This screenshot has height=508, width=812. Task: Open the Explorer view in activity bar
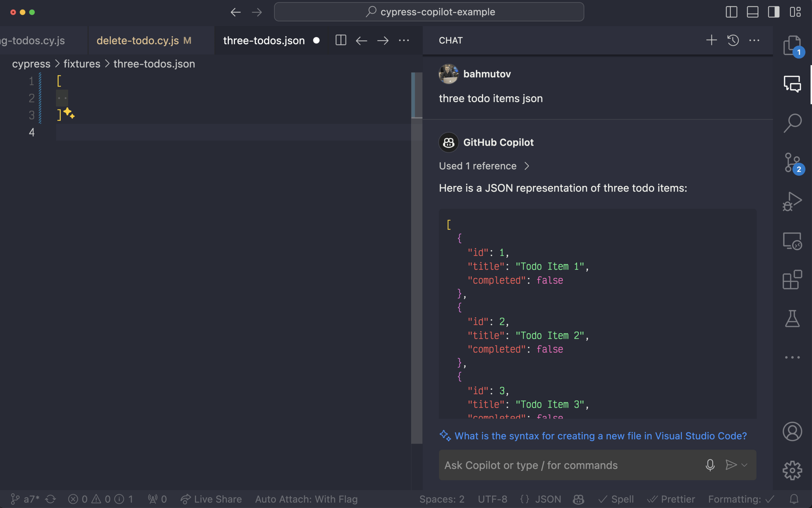point(792,46)
